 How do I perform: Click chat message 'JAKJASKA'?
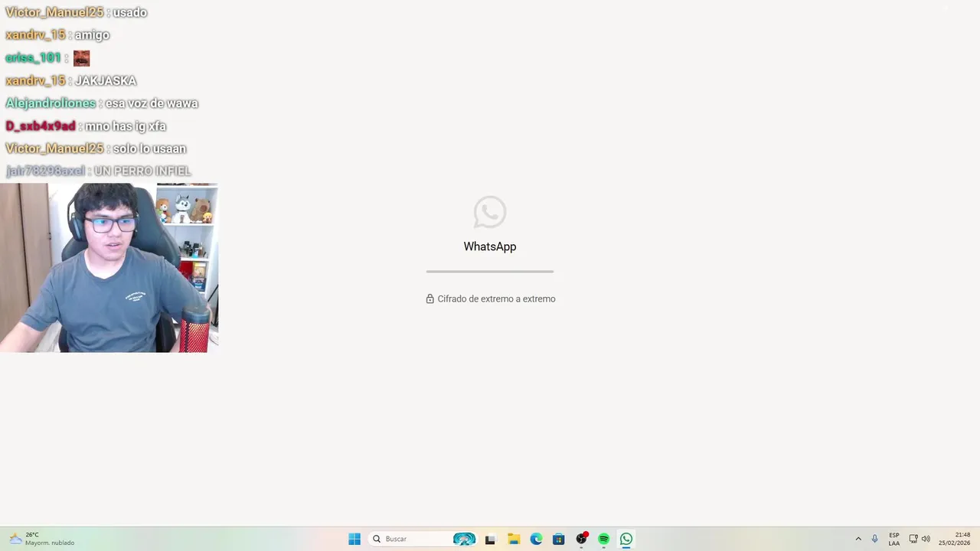coord(106,80)
